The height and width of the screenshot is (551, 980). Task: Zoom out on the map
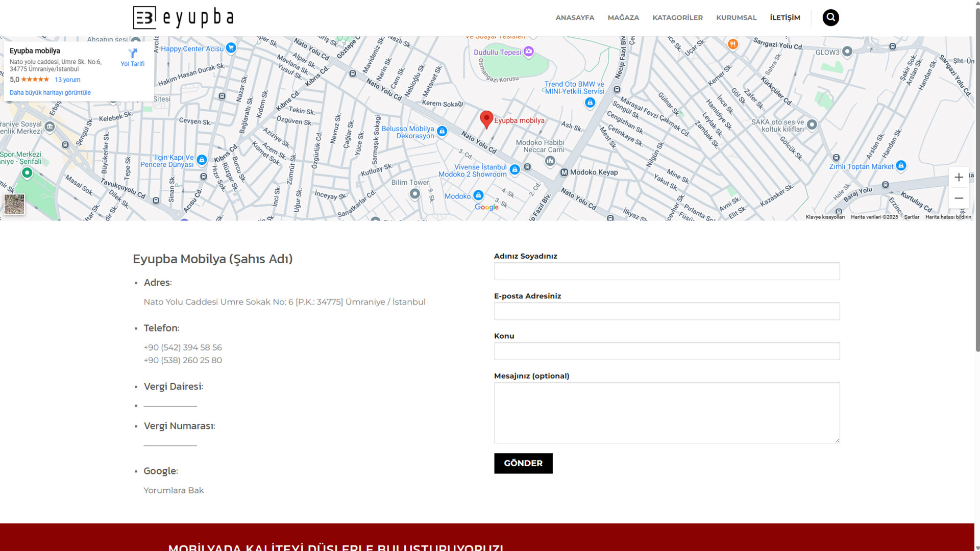[x=959, y=198]
